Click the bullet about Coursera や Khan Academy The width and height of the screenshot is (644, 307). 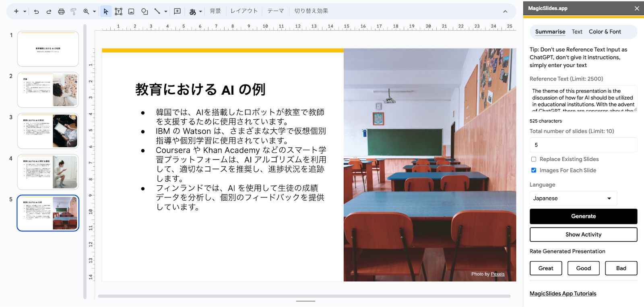(x=241, y=164)
